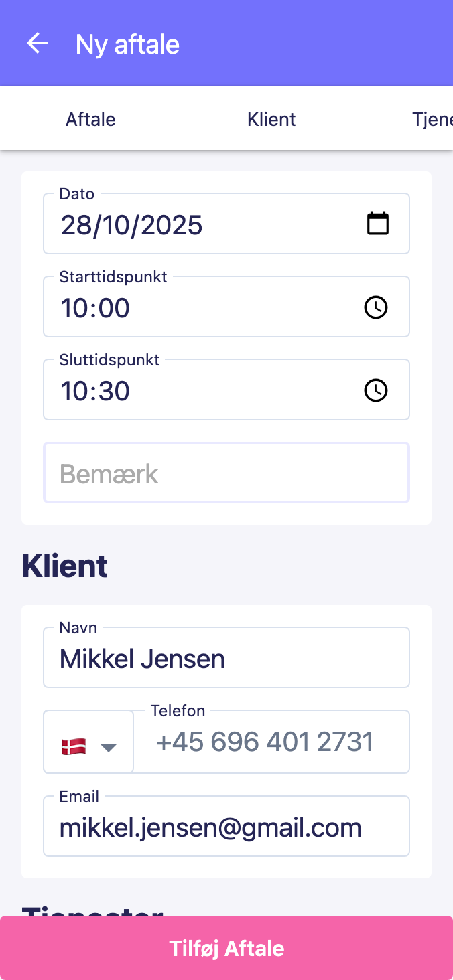Go back using the arrow icon

38,44
